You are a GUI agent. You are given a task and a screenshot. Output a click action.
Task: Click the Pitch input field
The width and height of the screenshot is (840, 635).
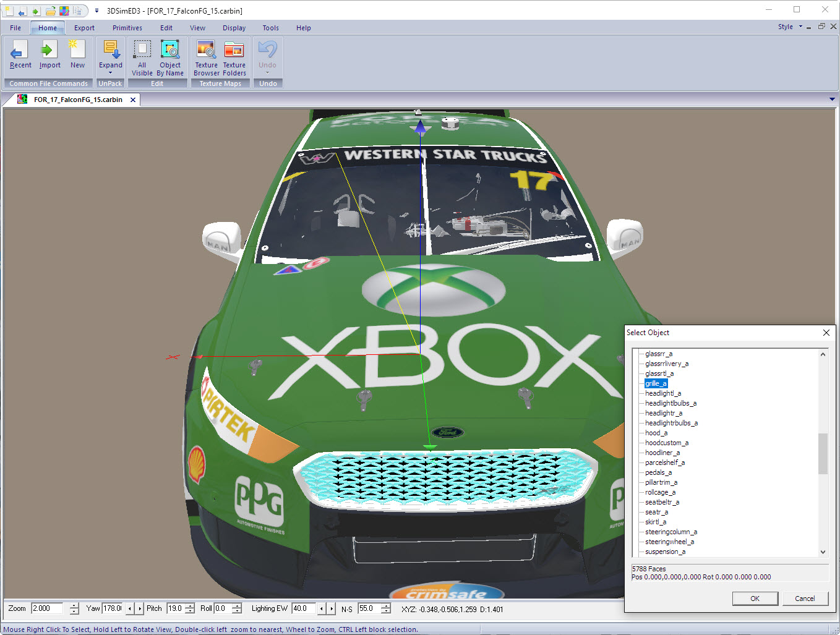[175, 608]
